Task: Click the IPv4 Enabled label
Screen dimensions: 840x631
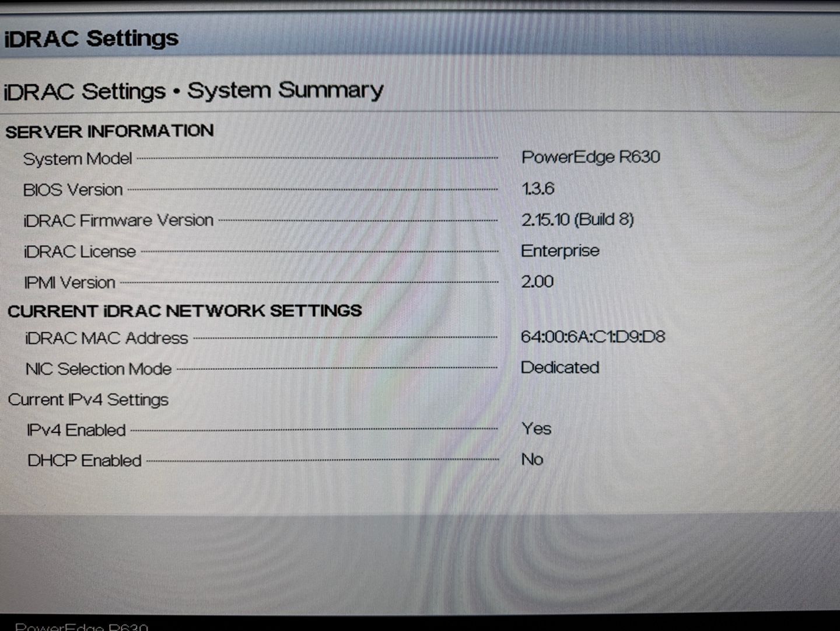Action: (x=76, y=430)
